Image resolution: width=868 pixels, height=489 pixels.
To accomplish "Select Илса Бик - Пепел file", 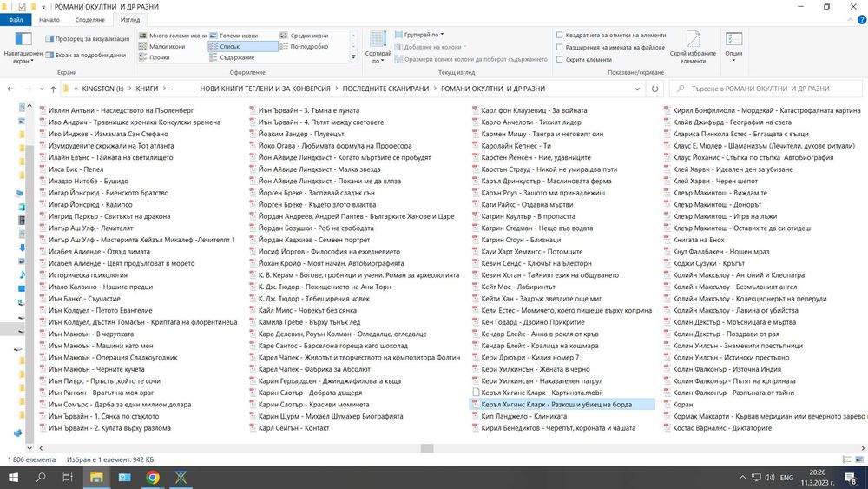I will [76, 169].
